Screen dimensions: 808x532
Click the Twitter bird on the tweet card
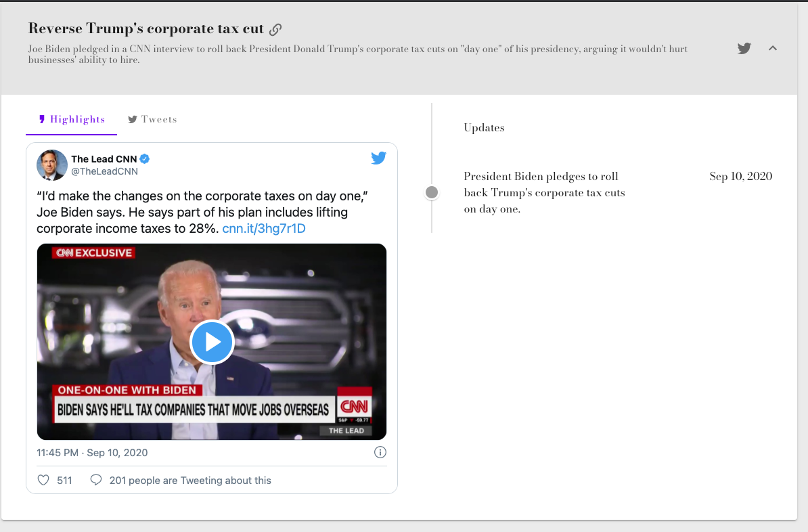[378, 158]
